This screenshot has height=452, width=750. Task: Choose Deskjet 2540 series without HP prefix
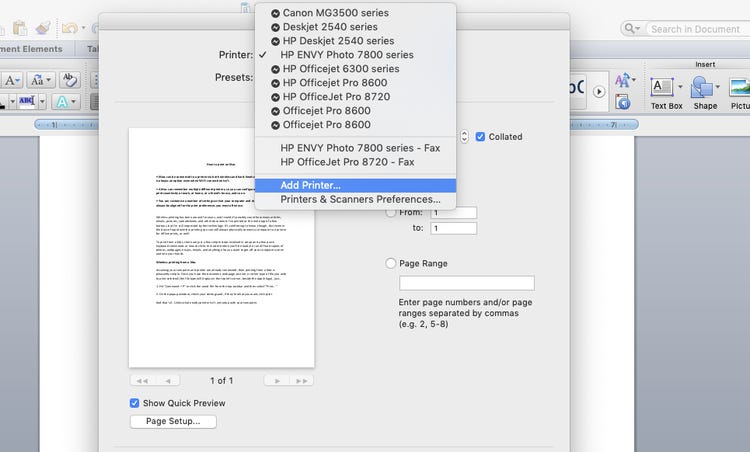(x=355, y=27)
